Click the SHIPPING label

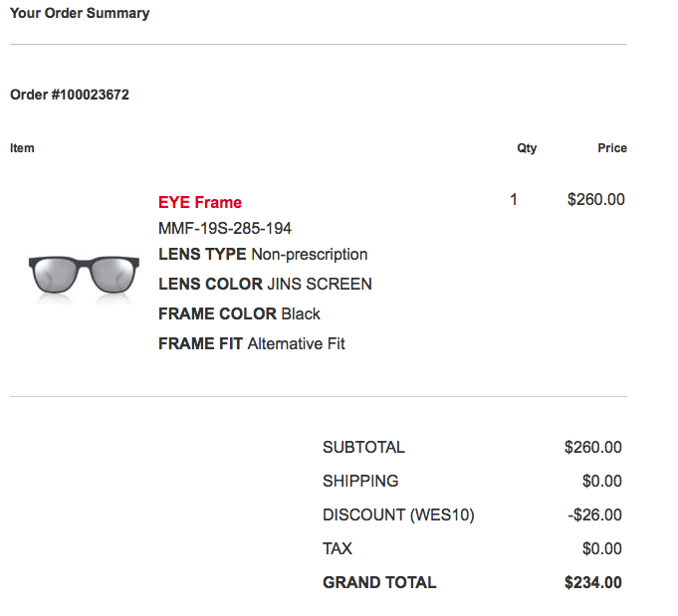[360, 481]
